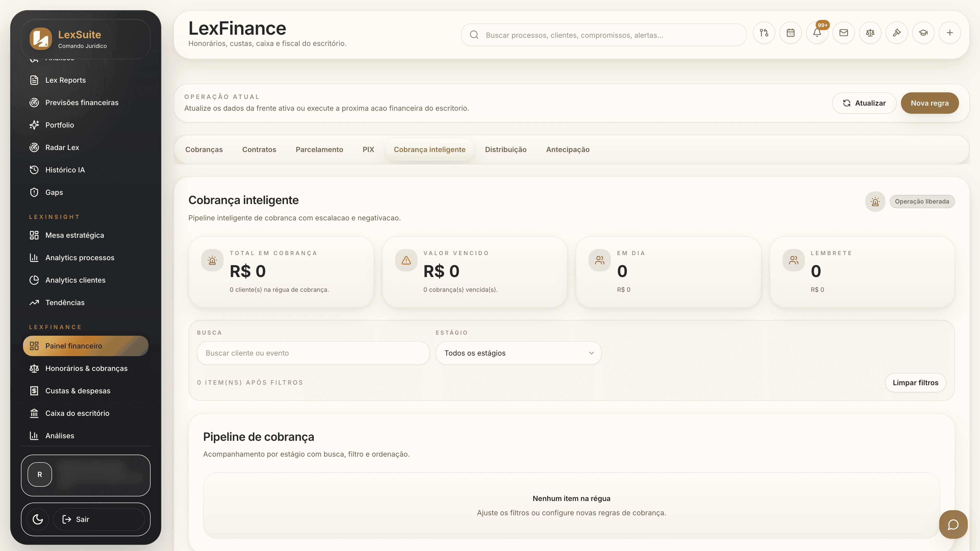
Task: Select the Gaps shield icon in sidebar
Action: tap(34, 192)
